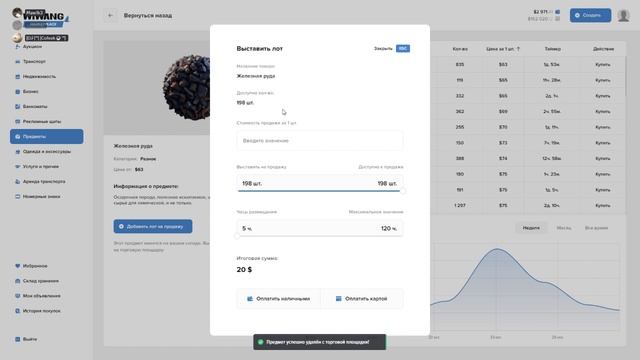The width and height of the screenshot is (640, 360).
Task: Open Мои объявления in the sidebar
Action: pos(38,296)
